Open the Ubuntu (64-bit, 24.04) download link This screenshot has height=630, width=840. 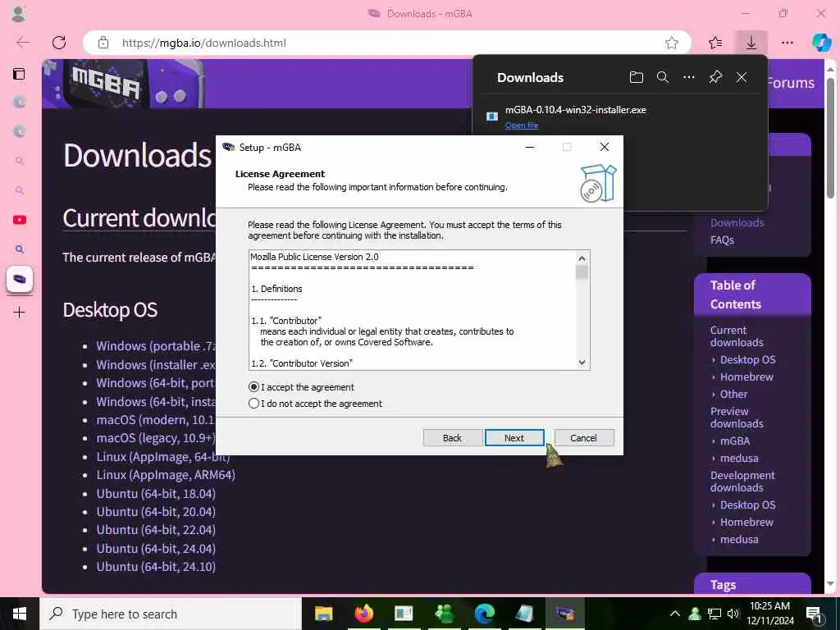click(156, 549)
